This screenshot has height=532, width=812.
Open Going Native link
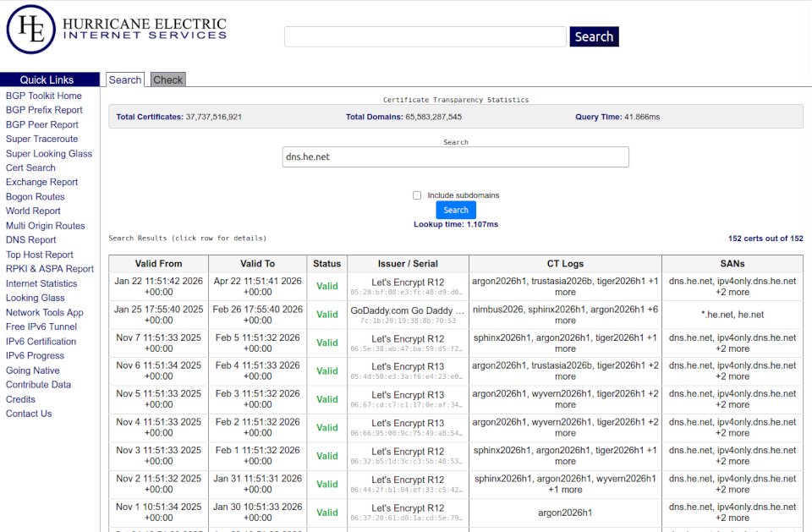[x=33, y=370]
